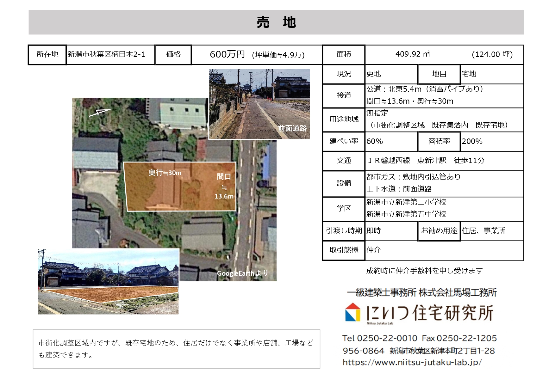Click the address 新潟市秋葉区柄目木2-1

click(106, 54)
